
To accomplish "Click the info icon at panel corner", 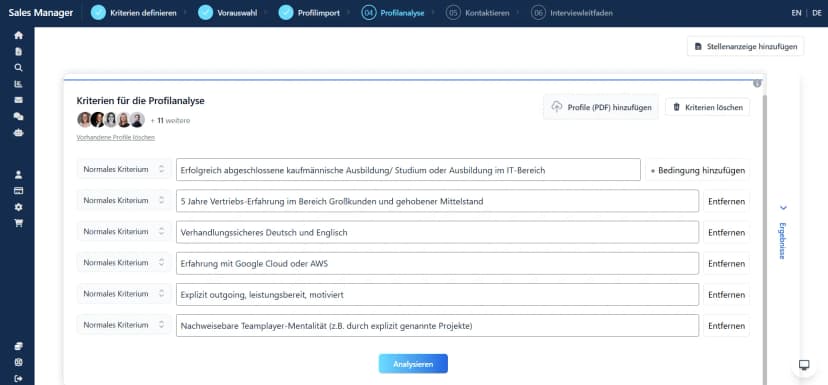I will (x=757, y=83).
